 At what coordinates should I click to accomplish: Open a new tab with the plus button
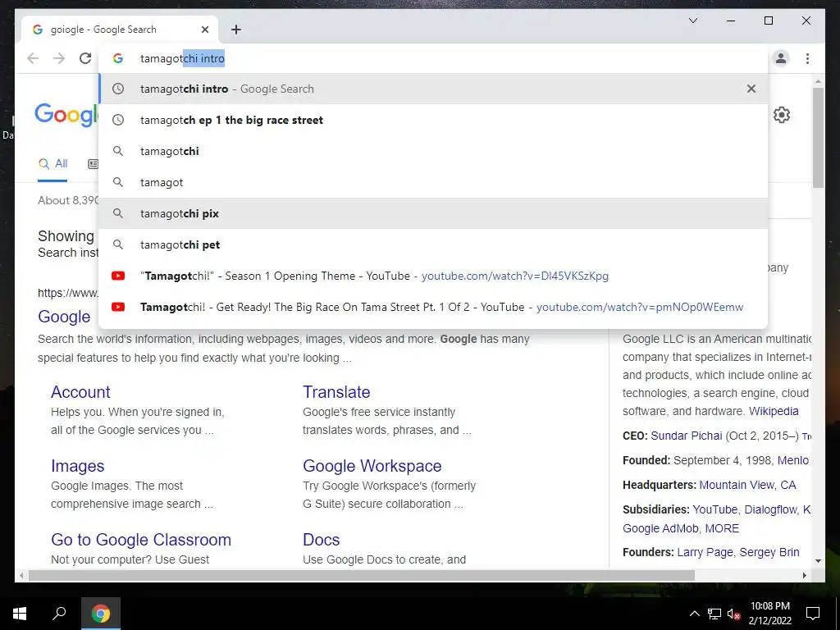[x=236, y=30]
